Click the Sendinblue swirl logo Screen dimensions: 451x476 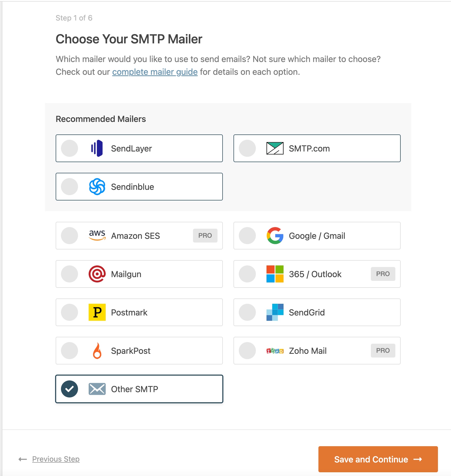click(97, 187)
